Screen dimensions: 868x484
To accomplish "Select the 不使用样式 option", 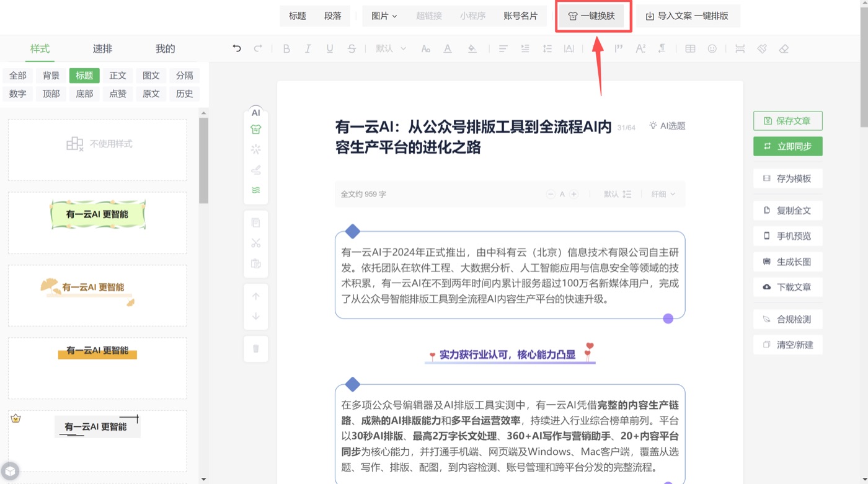I will click(97, 150).
